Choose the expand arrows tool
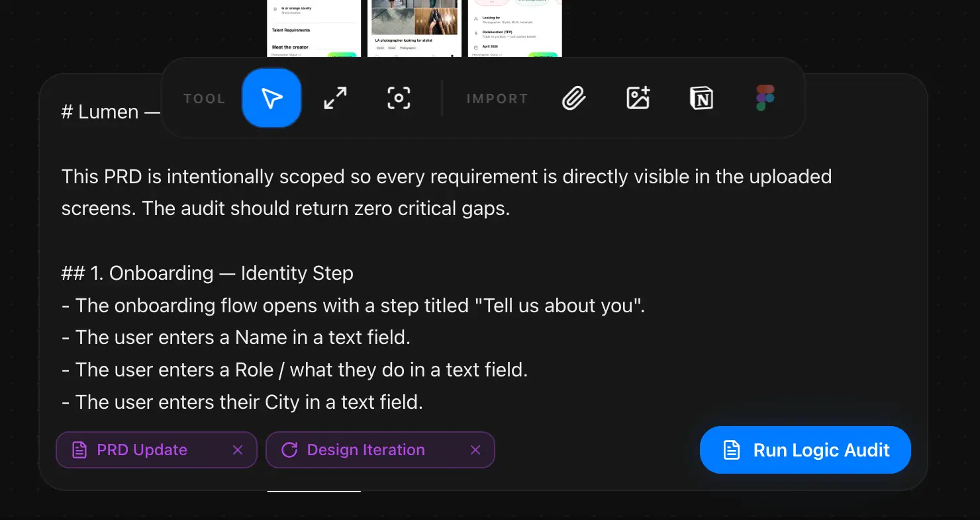Screen dimensions: 980x520 pyautogui.click(x=335, y=98)
